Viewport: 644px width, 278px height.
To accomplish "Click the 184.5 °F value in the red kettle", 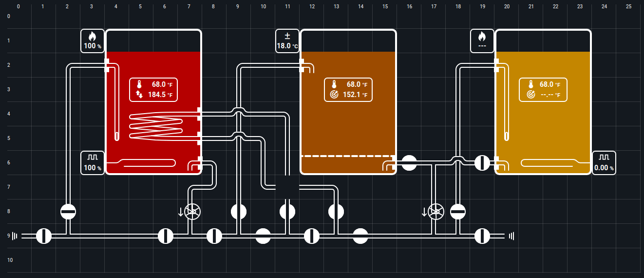I will click(161, 95).
